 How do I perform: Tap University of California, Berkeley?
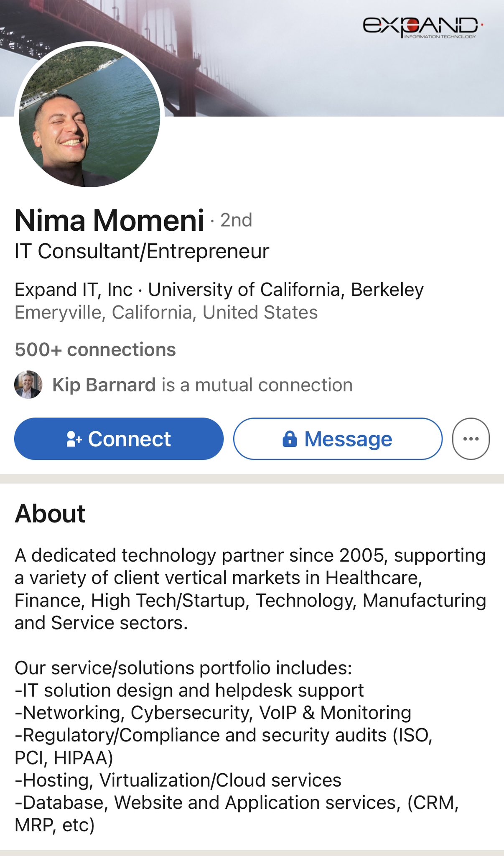pyautogui.click(x=286, y=290)
